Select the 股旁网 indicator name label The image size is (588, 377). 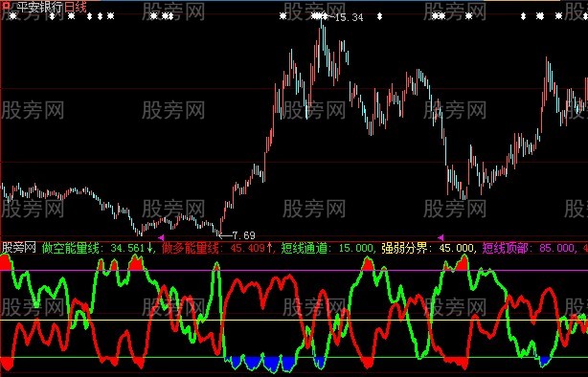(19, 248)
